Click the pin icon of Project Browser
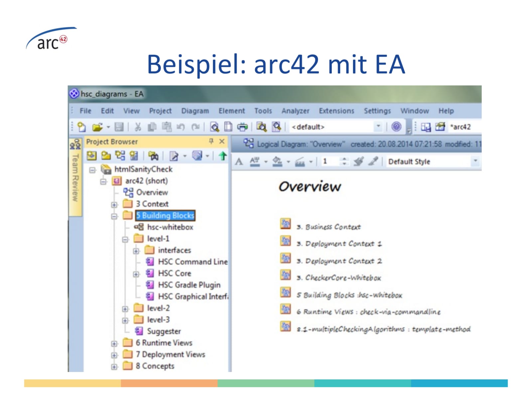Screen dimensions: 532x411 pos(211,141)
